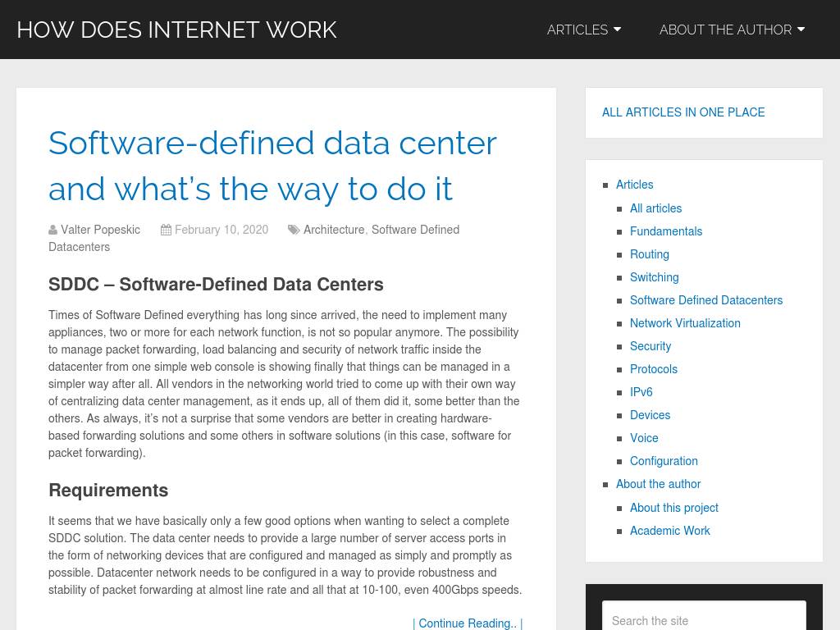
Task: Open the Articles item in sidebar list
Action: (x=634, y=185)
